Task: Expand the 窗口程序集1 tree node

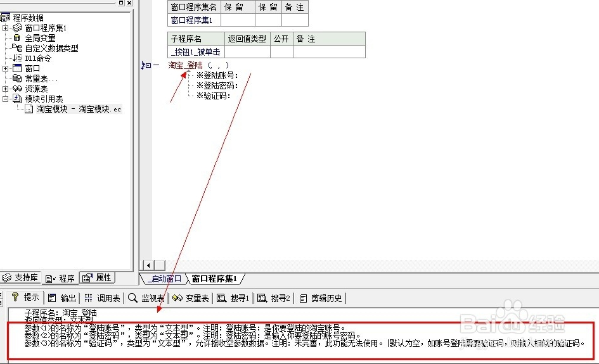Action: [x=5, y=28]
